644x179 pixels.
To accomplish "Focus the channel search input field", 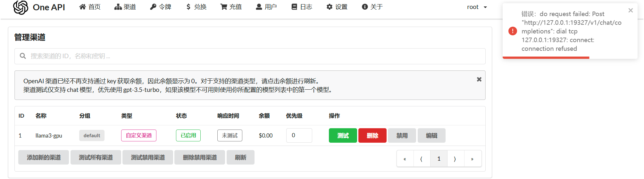I will click(250, 56).
